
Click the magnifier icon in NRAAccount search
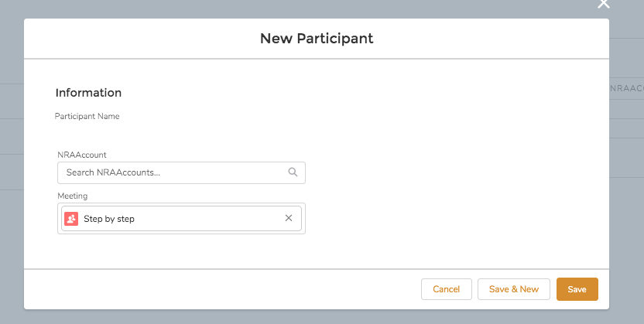pos(293,172)
